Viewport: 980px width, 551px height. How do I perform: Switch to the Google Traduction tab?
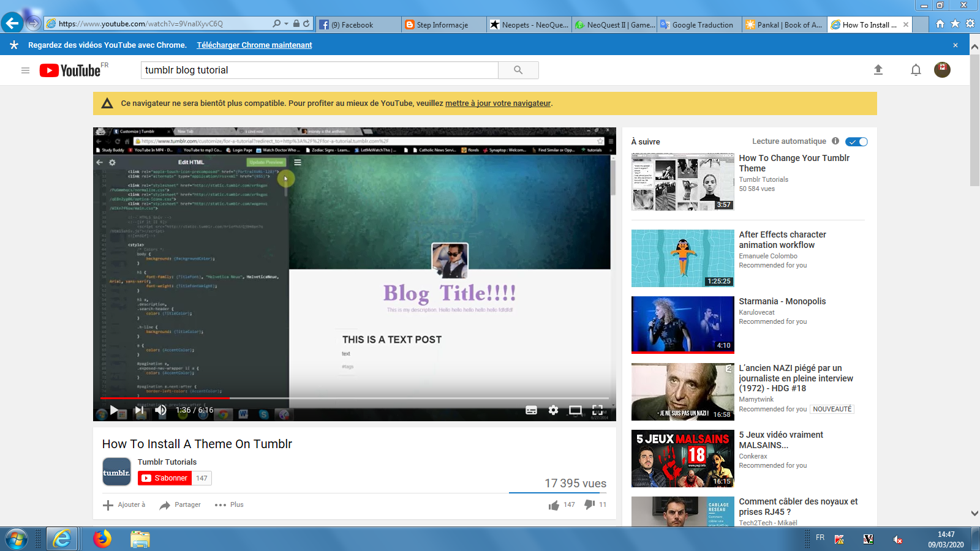click(x=699, y=24)
